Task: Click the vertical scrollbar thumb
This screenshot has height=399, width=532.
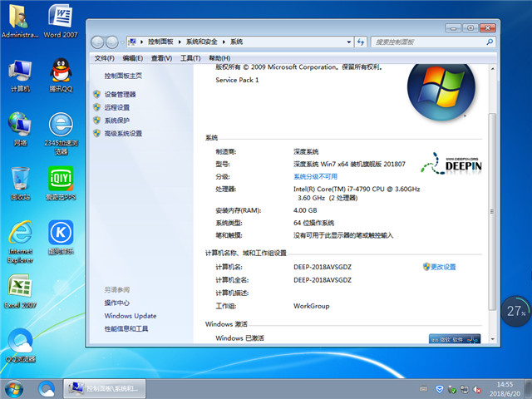Action: click(x=492, y=212)
